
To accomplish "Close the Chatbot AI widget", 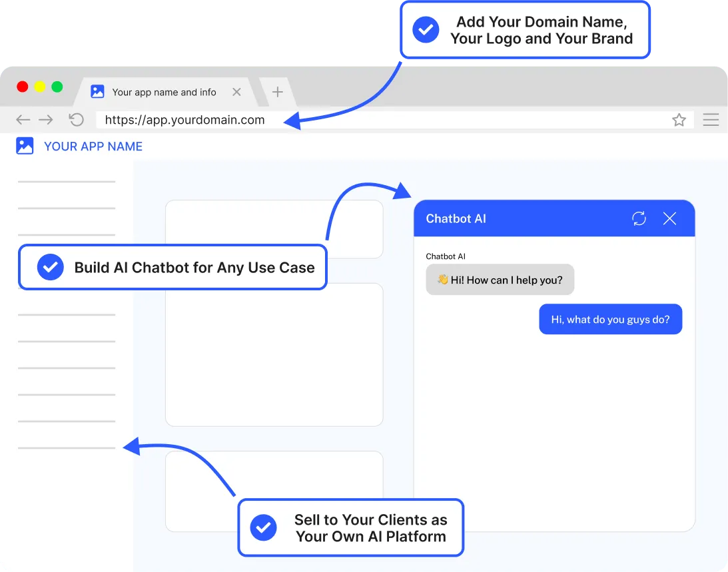I will [669, 218].
